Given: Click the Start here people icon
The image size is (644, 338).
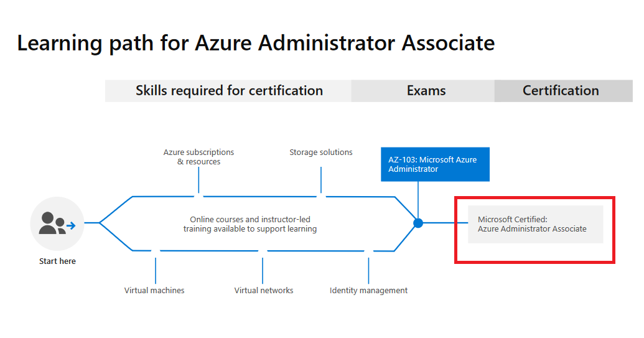Looking at the screenshot, I should [57, 223].
